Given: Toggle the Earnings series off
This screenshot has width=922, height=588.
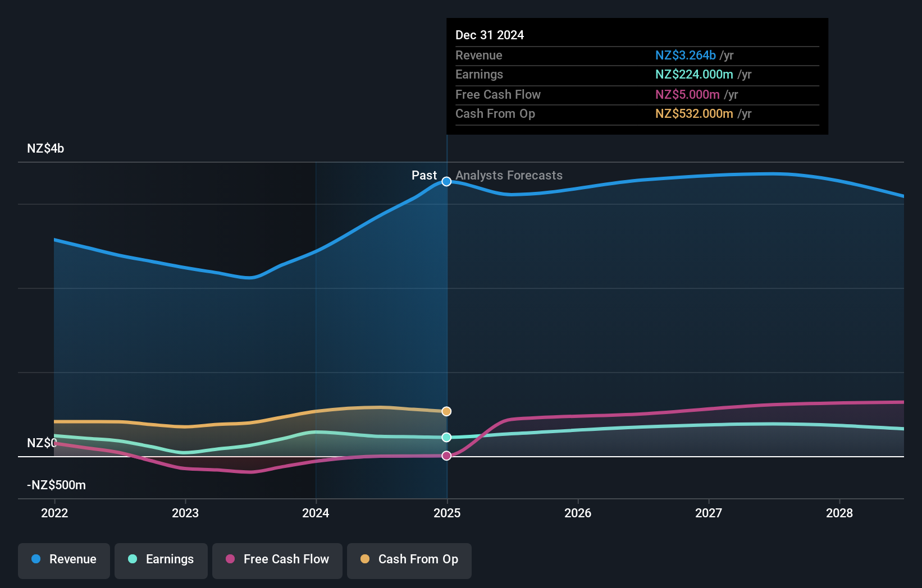Looking at the screenshot, I should (161, 559).
